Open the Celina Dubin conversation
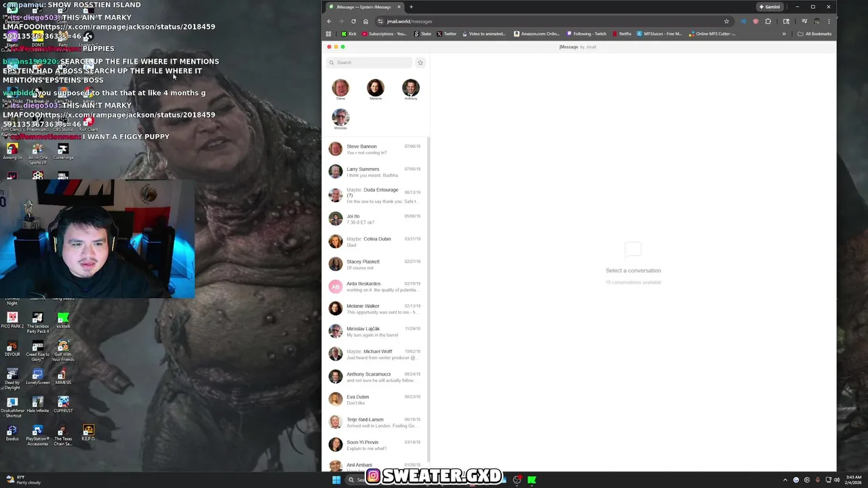The image size is (868, 488). 375,241
